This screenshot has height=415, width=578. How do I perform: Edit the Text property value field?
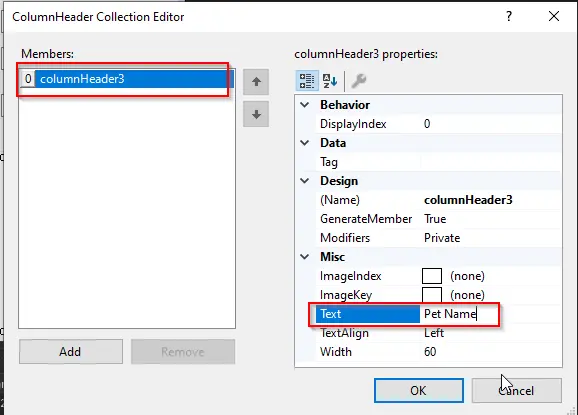tap(490, 314)
